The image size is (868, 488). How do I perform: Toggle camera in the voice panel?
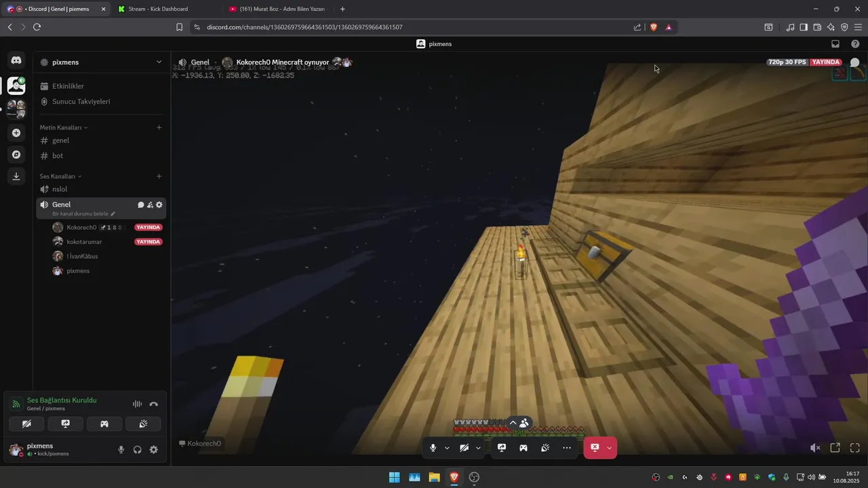click(x=26, y=424)
